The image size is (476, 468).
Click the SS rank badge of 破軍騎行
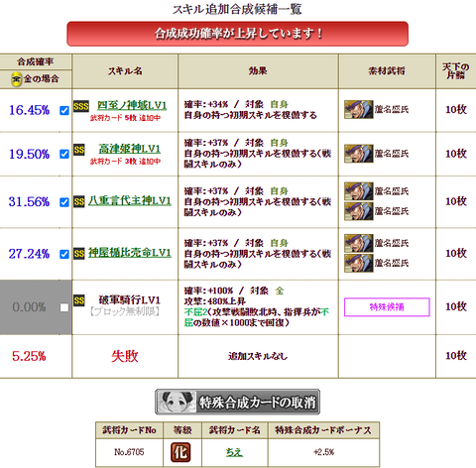pos(79,300)
